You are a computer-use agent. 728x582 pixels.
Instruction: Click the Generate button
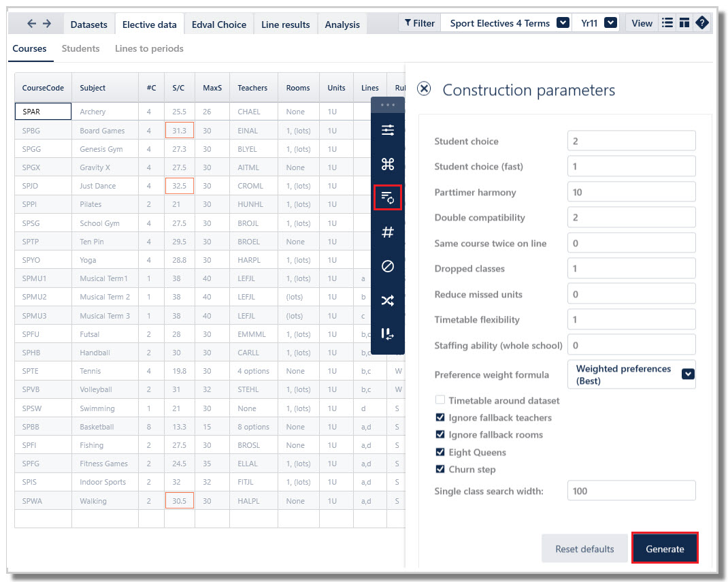665,549
